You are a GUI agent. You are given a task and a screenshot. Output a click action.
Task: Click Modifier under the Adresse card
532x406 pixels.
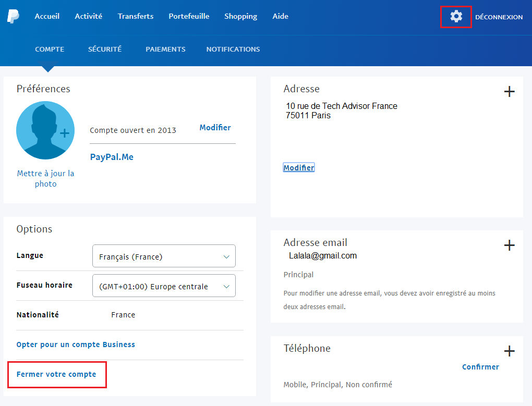(x=298, y=167)
